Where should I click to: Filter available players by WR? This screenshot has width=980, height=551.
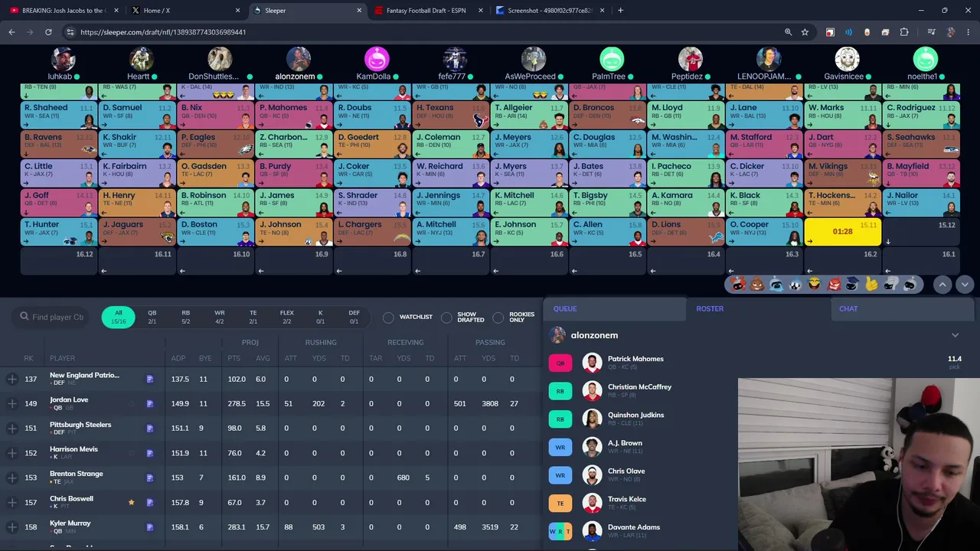(x=220, y=317)
